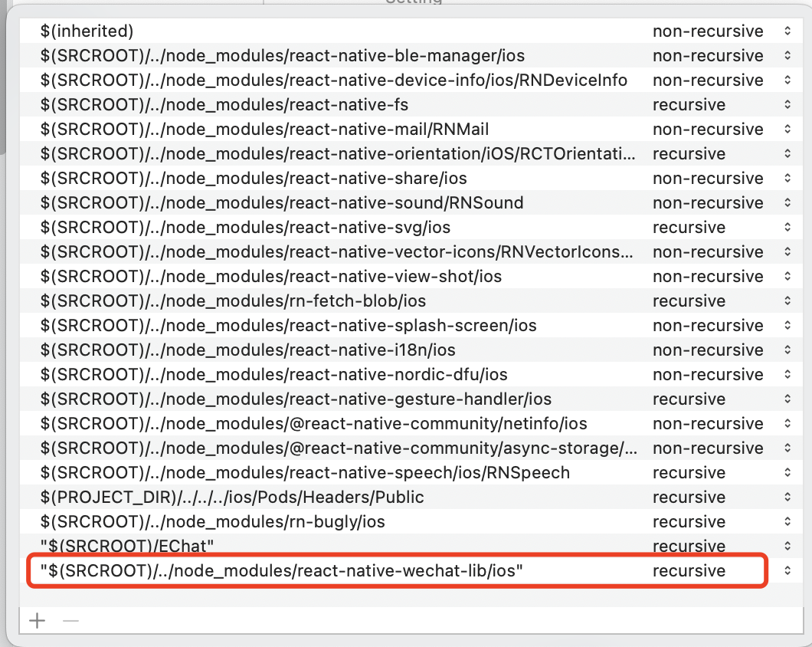Screen dimensions: 812x647
Task: Select the react-native-fs path row
Action: click(224, 105)
